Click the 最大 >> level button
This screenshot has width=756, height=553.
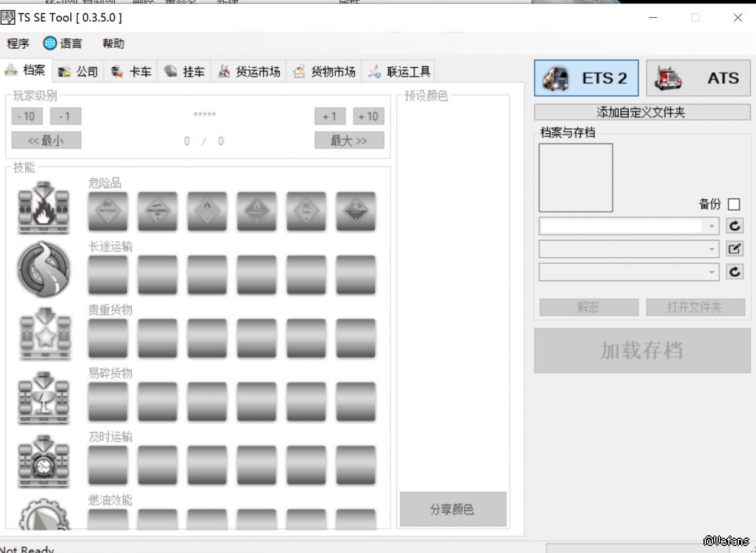[x=349, y=140]
